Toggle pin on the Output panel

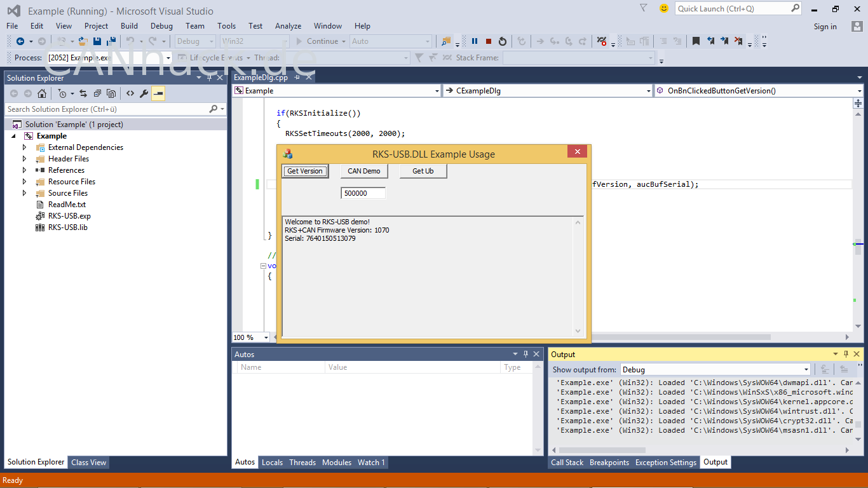pyautogui.click(x=846, y=354)
